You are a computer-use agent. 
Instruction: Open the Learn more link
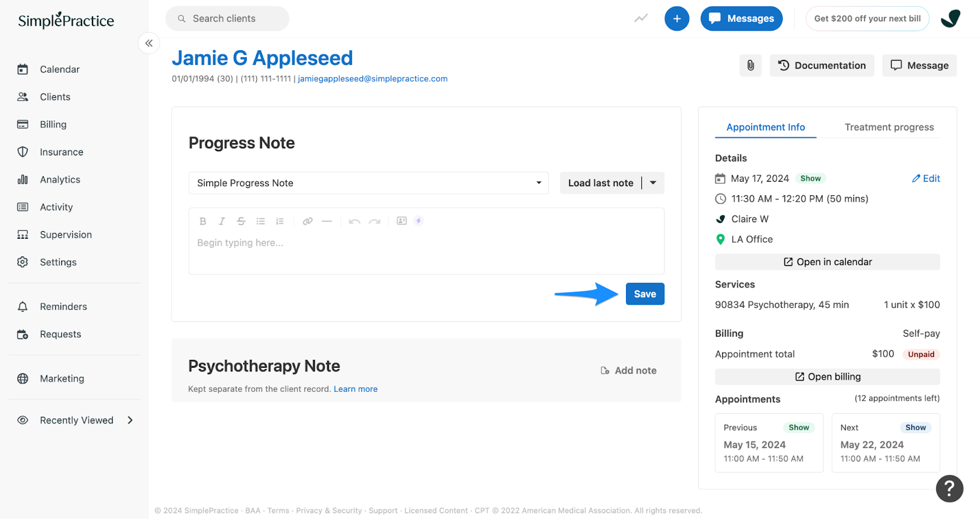point(355,389)
